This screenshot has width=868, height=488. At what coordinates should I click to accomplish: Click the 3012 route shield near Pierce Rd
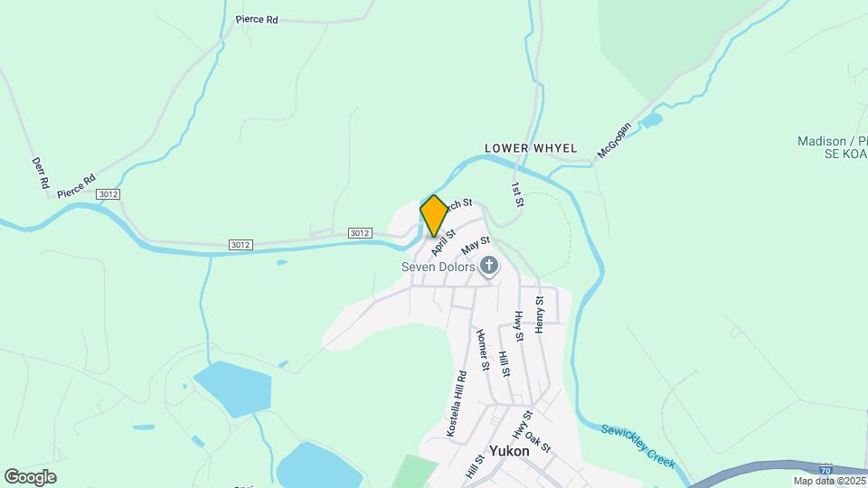[108, 194]
